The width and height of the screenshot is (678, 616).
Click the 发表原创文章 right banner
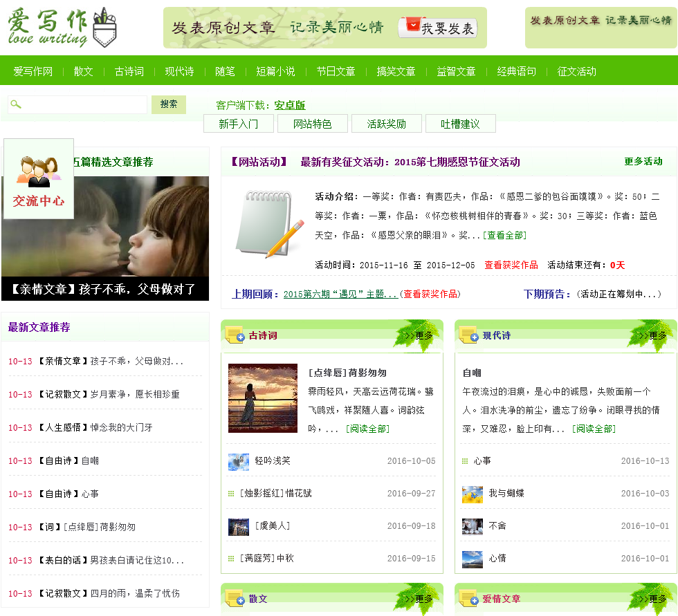(601, 28)
